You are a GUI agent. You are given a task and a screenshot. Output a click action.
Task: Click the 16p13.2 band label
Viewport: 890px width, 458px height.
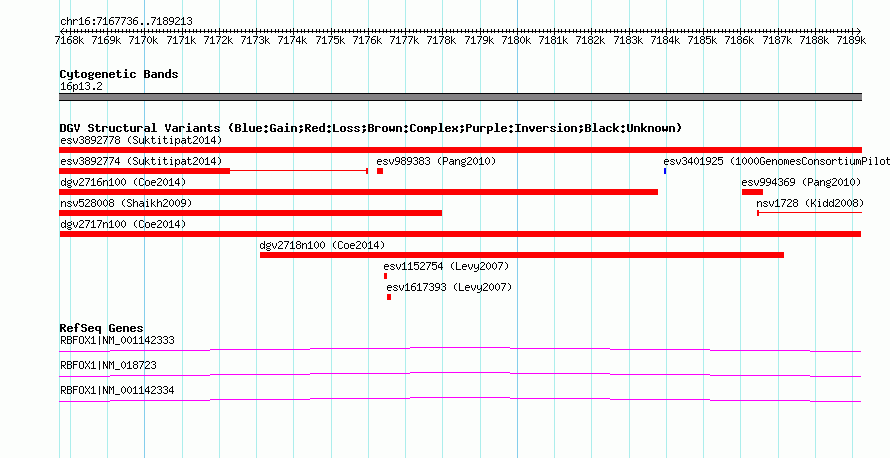click(81, 87)
